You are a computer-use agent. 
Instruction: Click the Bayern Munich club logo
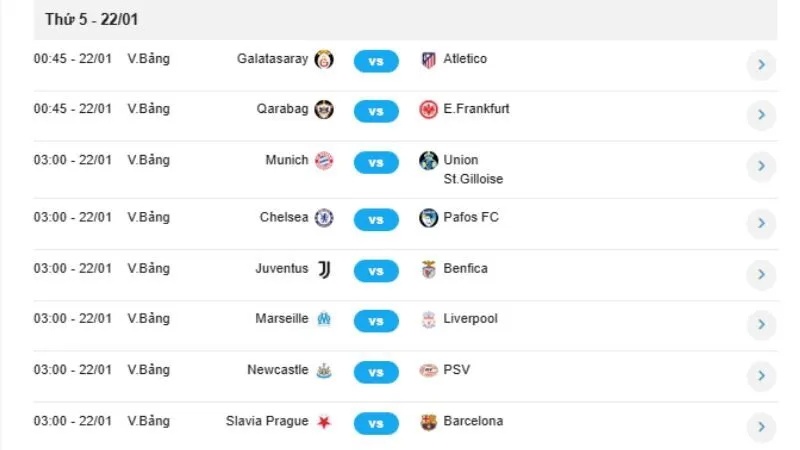click(324, 161)
